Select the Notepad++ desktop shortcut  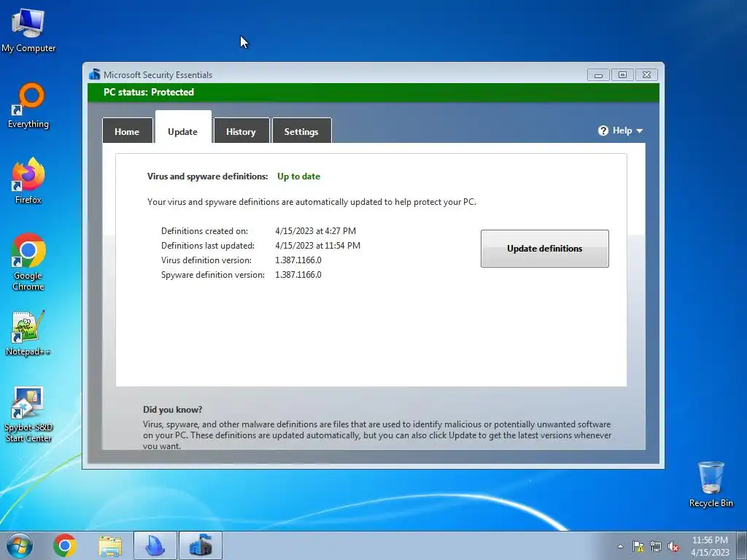tap(28, 332)
